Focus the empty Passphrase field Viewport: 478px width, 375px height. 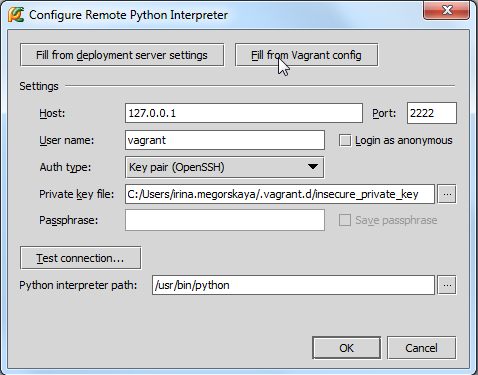[225, 220]
